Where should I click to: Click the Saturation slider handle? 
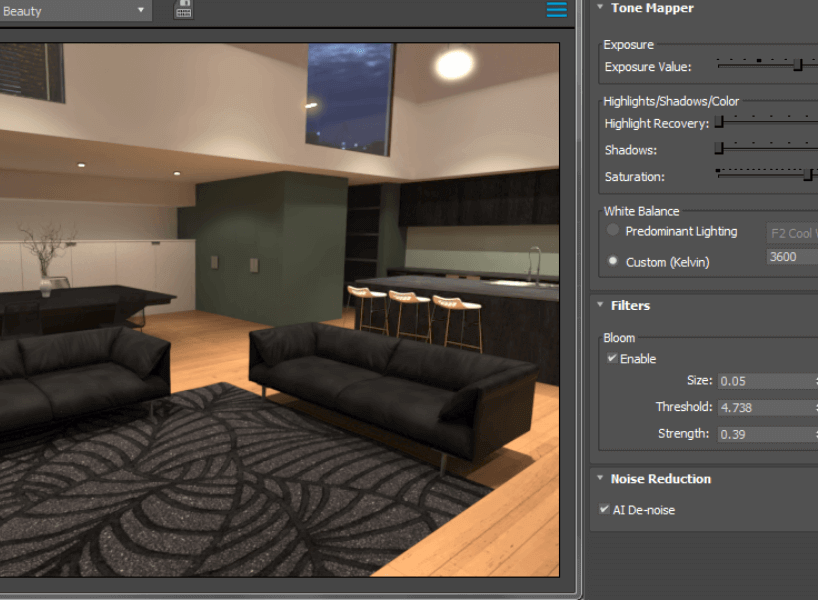[x=808, y=175]
